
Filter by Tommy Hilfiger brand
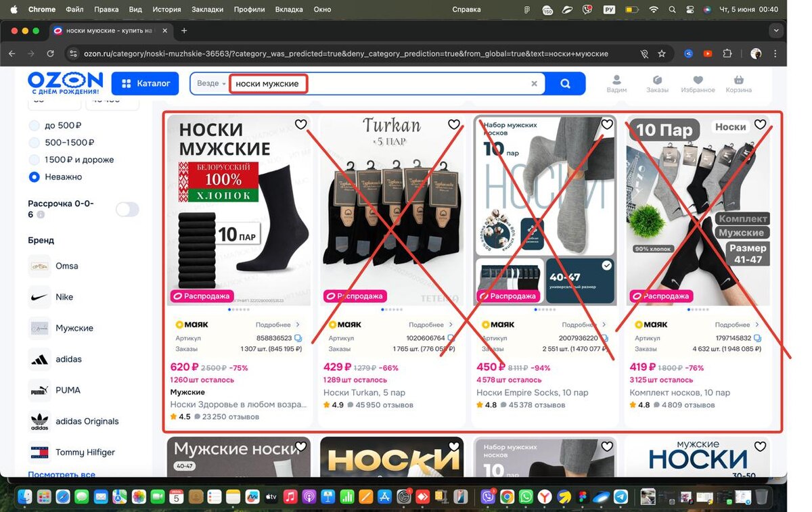pyautogui.click(x=72, y=452)
